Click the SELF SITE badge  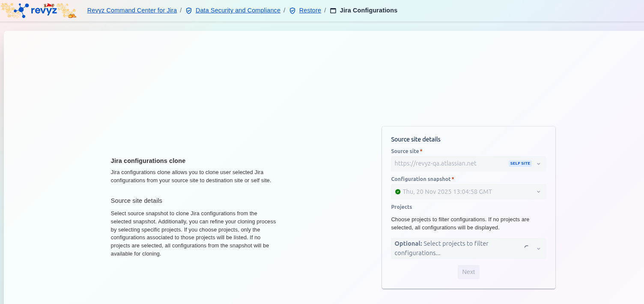pos(520,163)
